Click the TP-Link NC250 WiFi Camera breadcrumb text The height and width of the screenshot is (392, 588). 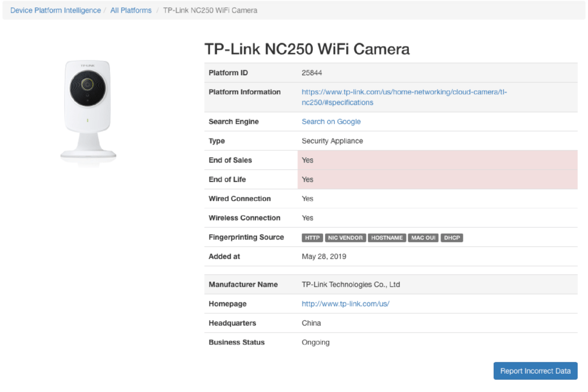tap(210, 10)
